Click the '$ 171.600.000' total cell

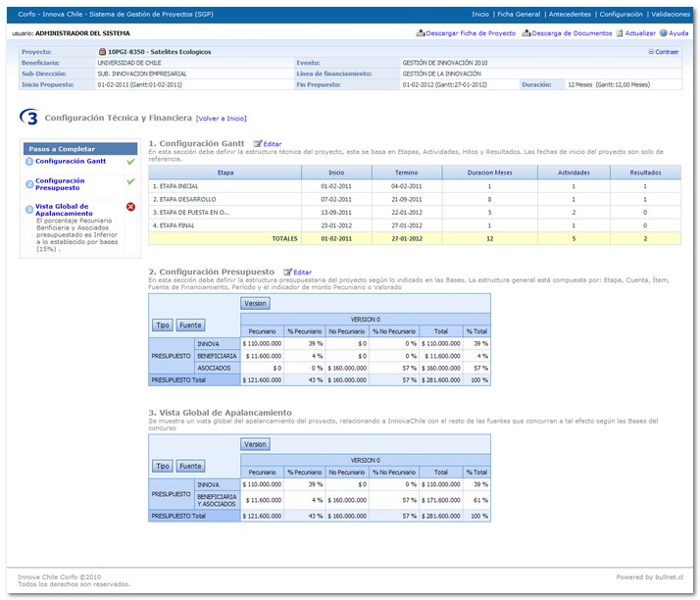click(x=440, y=500)
